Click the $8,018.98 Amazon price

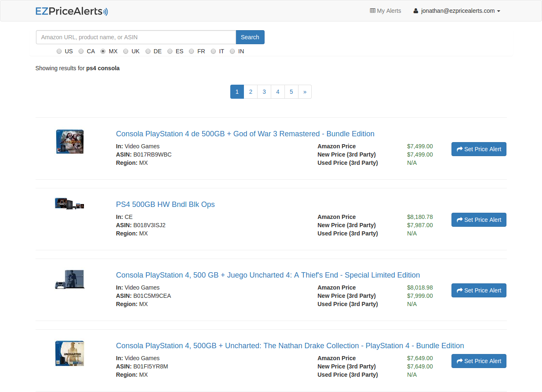(x=420, y=287)
